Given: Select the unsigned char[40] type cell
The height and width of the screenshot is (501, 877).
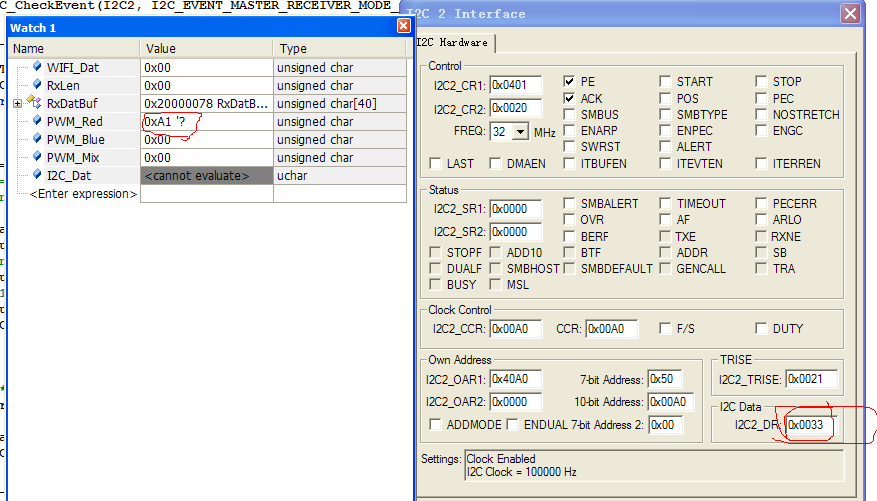Looking at the screenshot, I should tap(340, 104).
